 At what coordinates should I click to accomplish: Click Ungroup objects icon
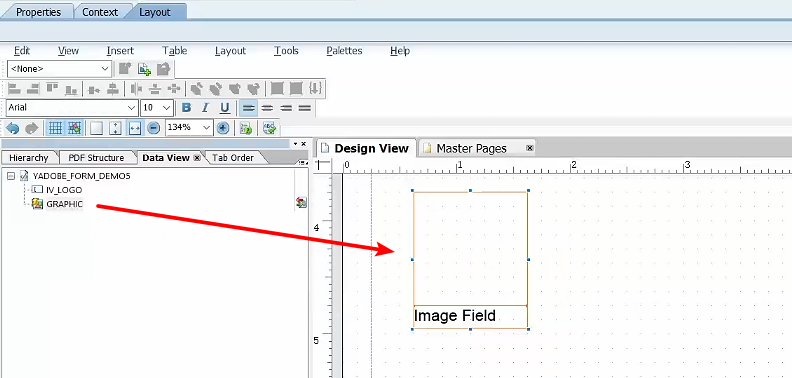coord(296,89)
